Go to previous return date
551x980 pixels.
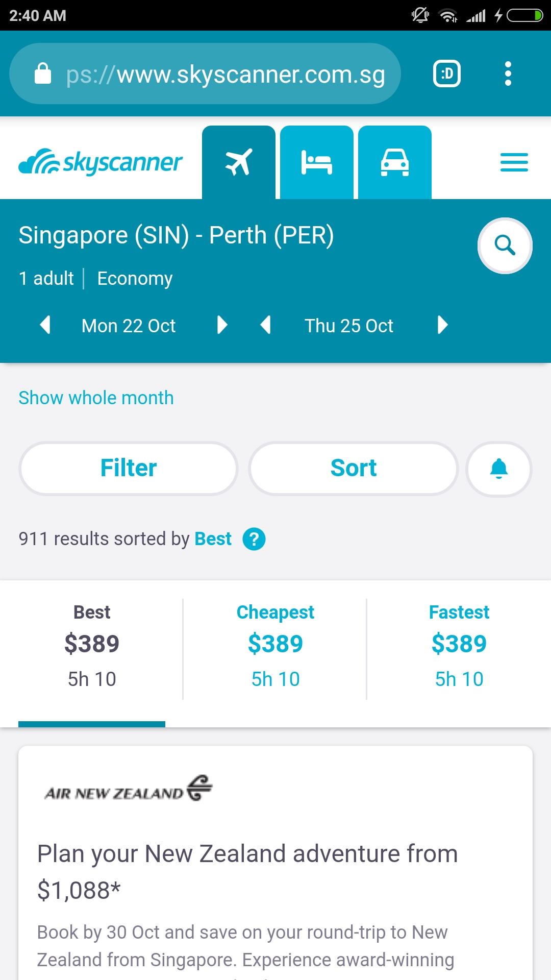[265, 325]
